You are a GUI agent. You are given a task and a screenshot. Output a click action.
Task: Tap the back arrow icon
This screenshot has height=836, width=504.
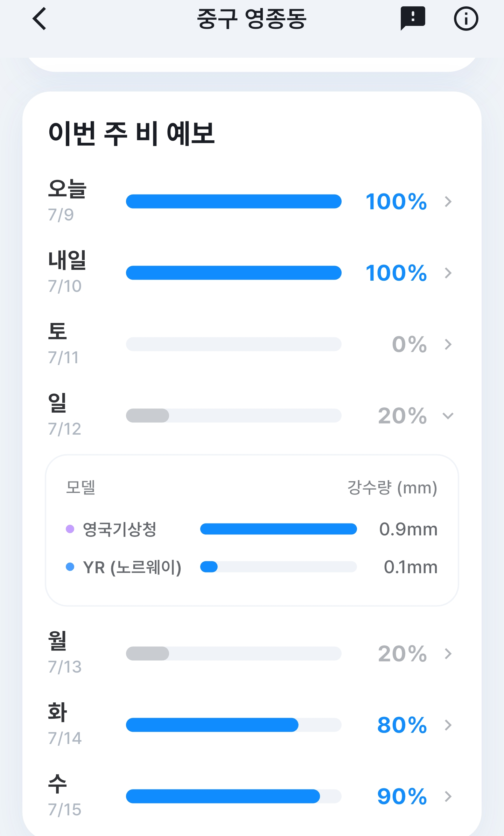(x=39, y=19)
